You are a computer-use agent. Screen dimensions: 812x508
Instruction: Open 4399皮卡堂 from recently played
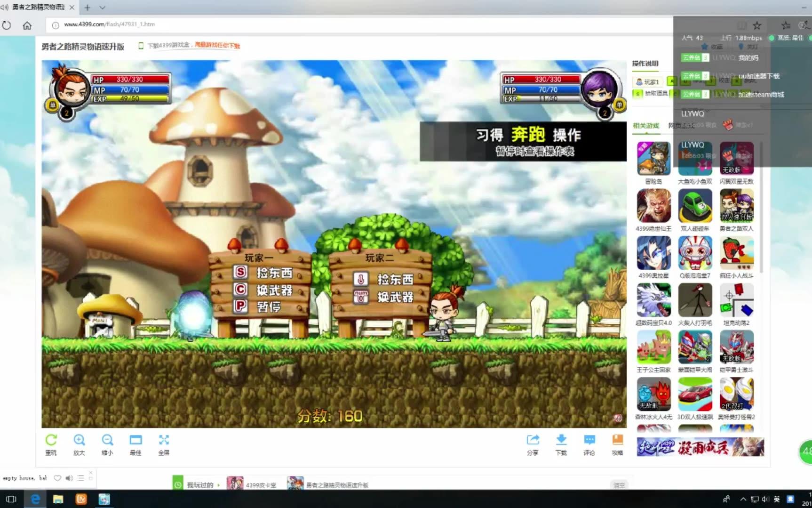[x=252, y=484]
